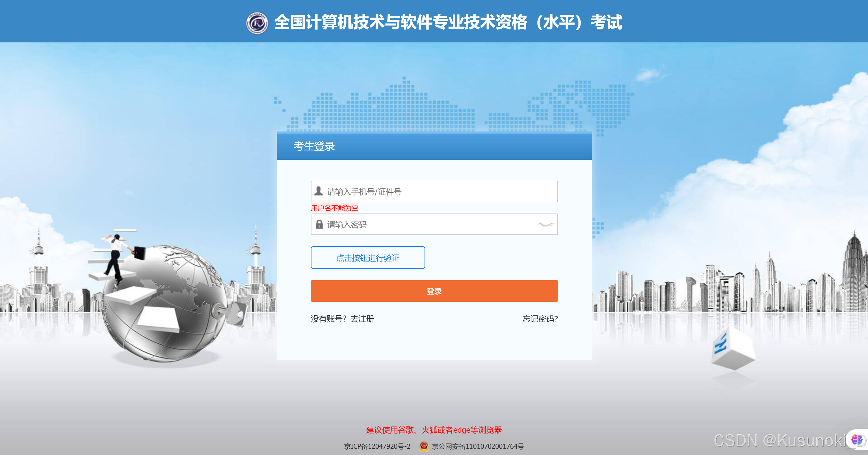The height and width of the screenshot is (455, 868).
Task: Open the floating assistant icon in the bottom corner
Action: [x=857, y=439]
